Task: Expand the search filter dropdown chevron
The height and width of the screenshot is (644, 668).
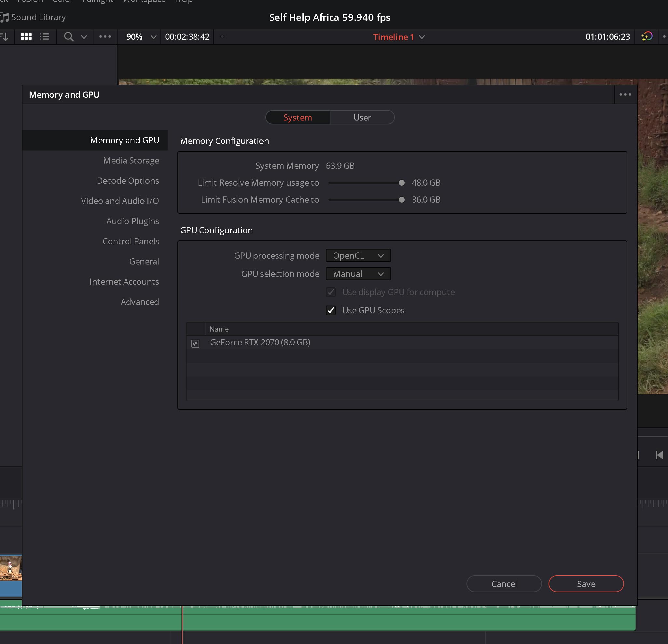Action: click(x=84, y=37)
